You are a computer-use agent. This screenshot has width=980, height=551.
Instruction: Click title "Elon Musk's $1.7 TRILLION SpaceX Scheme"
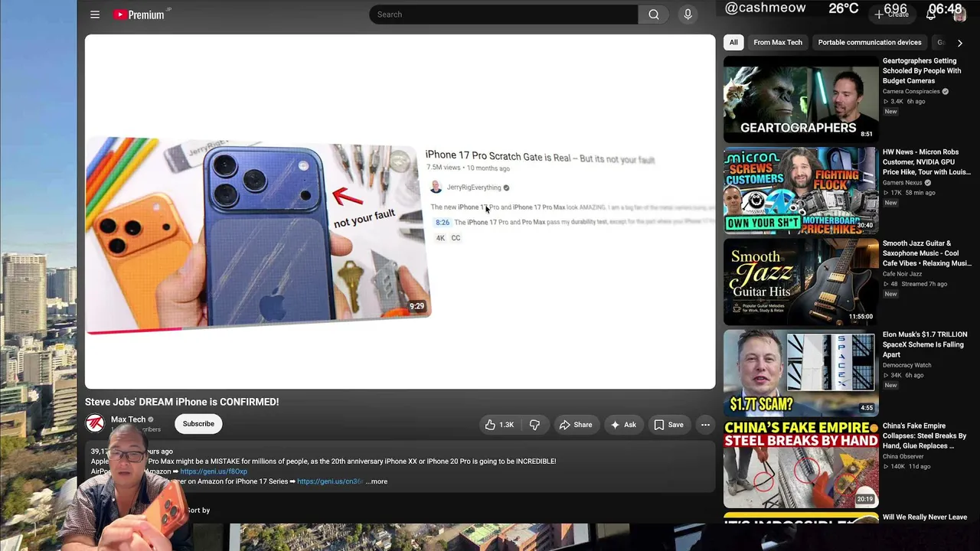925,344
